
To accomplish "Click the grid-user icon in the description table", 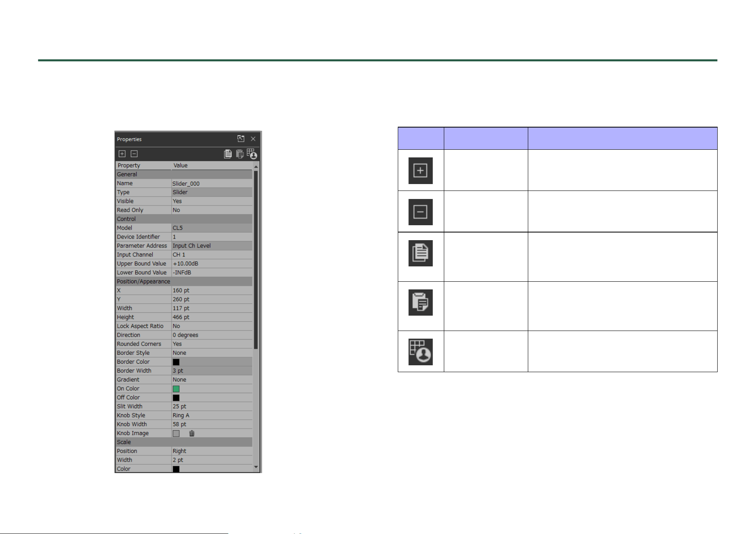I will coord(420,352).
